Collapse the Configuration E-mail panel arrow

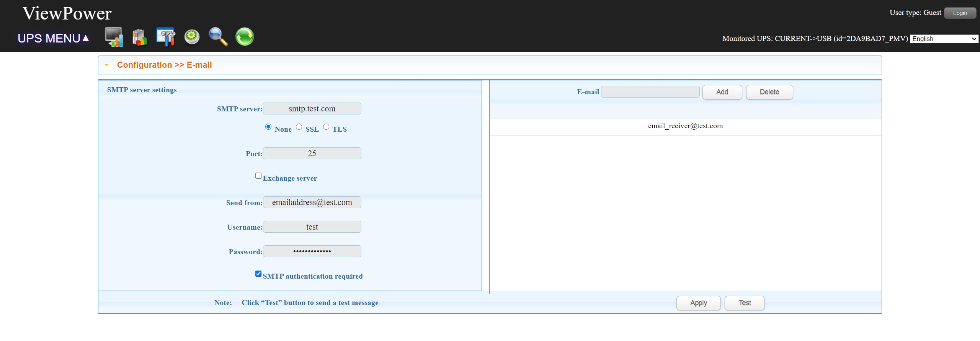(x=107, y=65)
